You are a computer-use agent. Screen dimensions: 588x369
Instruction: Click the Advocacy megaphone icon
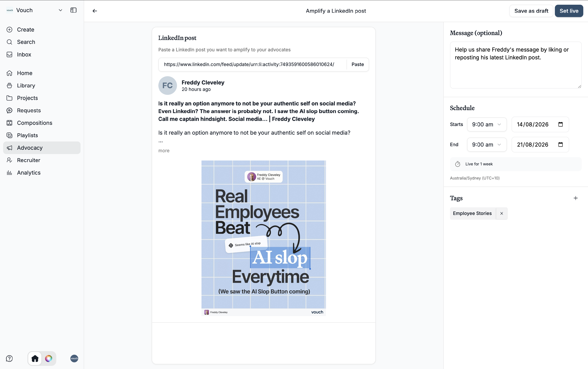point(9,148)
